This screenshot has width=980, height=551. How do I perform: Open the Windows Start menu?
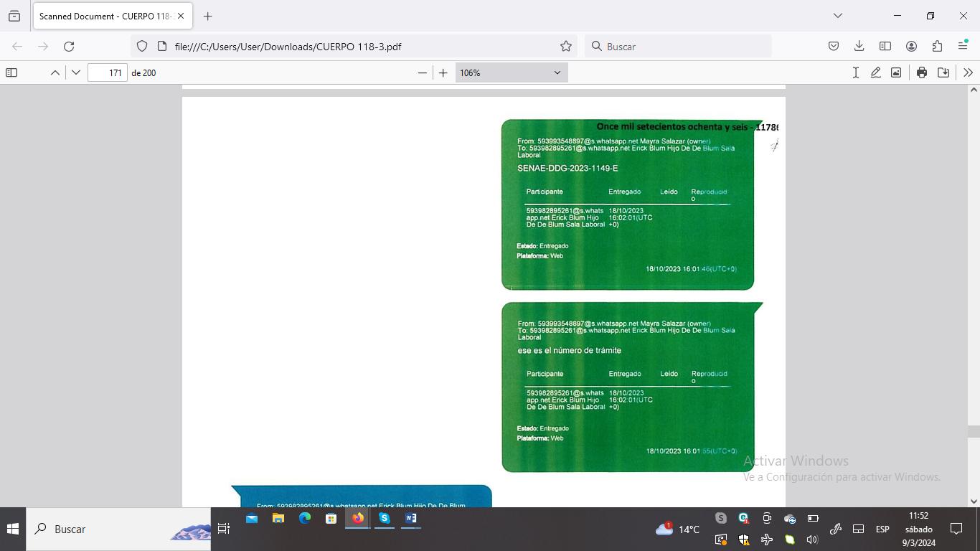pyautogui.click(x=12, y=529)
